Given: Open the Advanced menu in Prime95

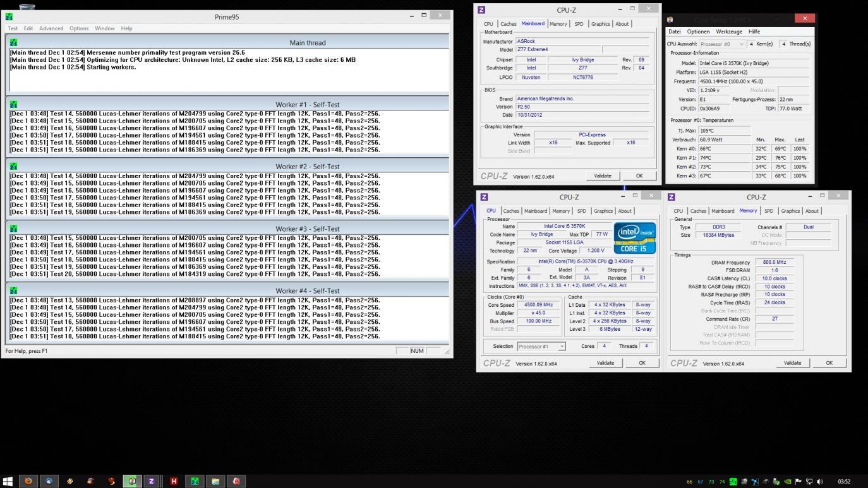Looking at the screenshot, I should pos(51,28).
